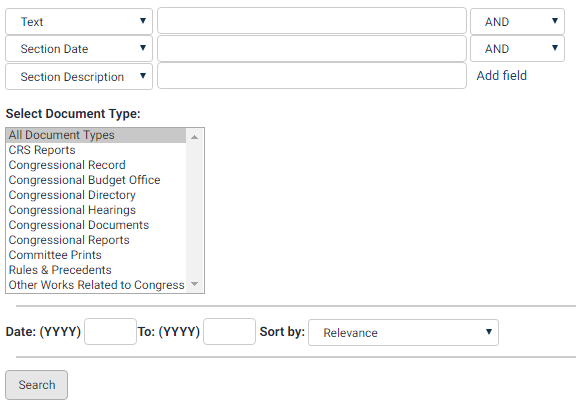Screen dimensions: 576x405
Task: Click document list scroll up arrow
Action: 195,137
